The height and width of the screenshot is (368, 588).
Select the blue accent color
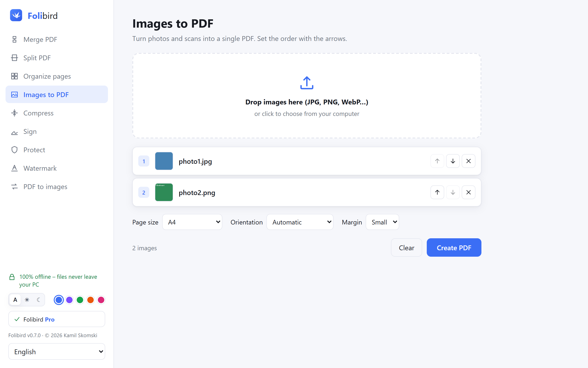[x=59, y=300]
